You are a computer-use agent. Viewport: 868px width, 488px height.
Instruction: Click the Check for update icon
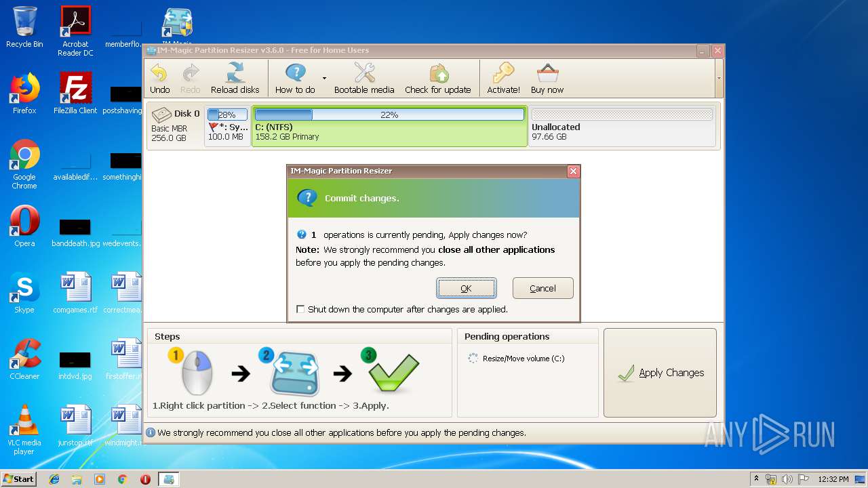(438, 74)
